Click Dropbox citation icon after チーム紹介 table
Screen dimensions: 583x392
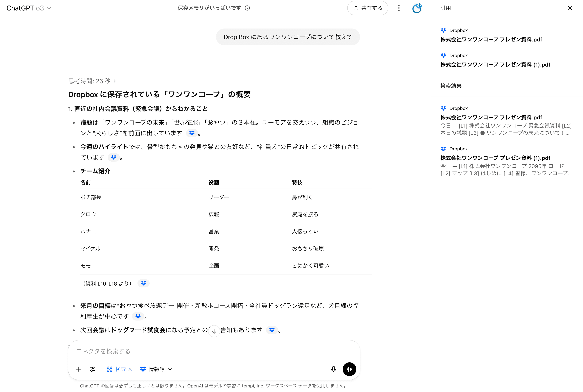coord(144,283)
